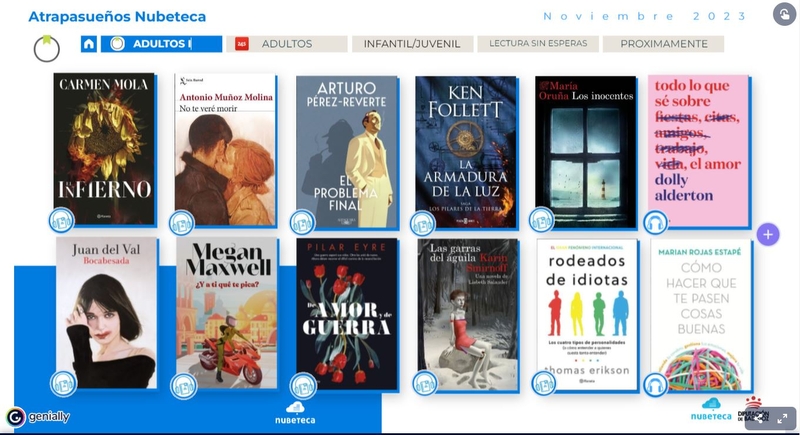Go to the home page icon
Image resolution: width=800 pixels, height=435 pixels.
[x=89, y=44]
